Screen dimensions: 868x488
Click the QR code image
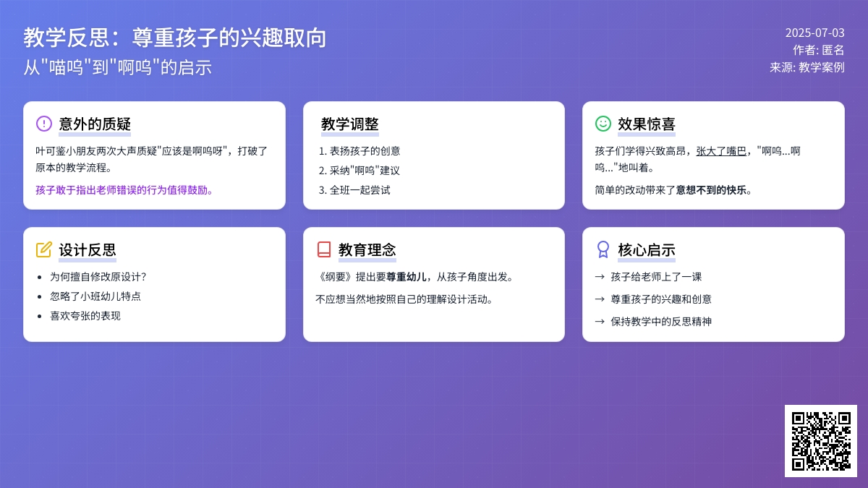click(821, 441)
